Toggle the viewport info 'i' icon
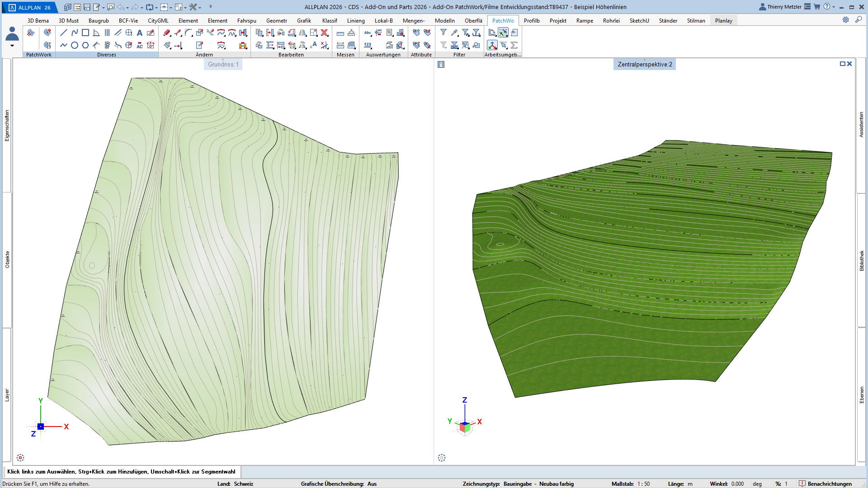The height and width of the screenshot is (488, 868). [441, 64]
